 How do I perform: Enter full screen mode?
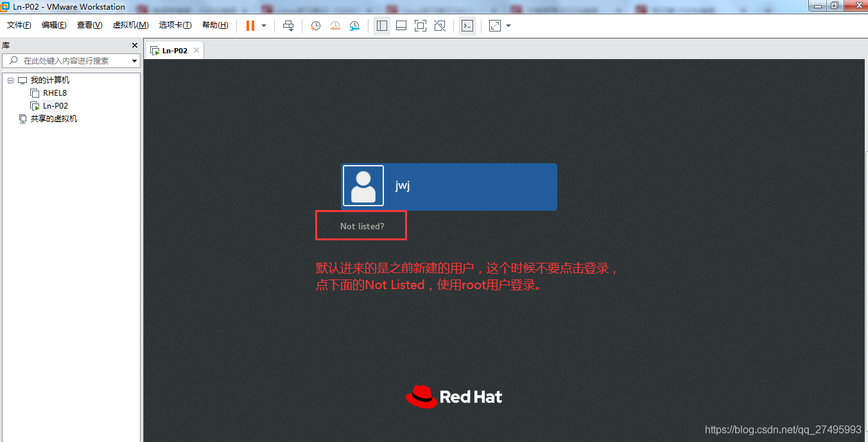421,26
